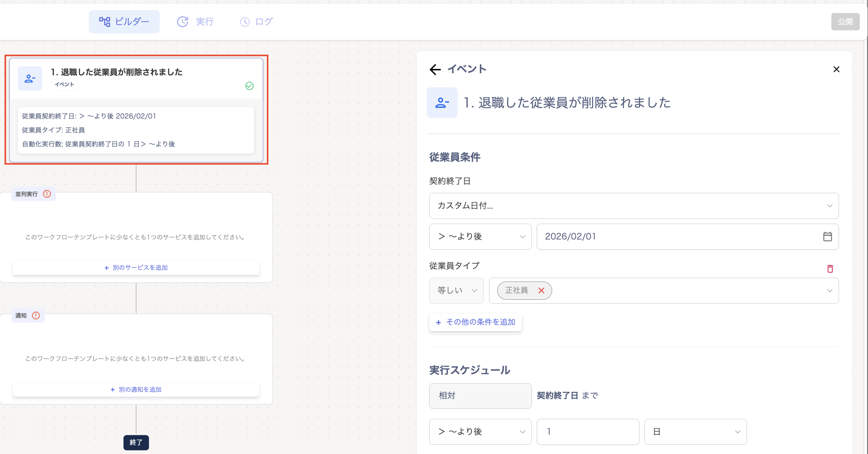Click the 自動化実行数 summary line
Viewport: 868px width, 454px height.
[x=99, y=144]
